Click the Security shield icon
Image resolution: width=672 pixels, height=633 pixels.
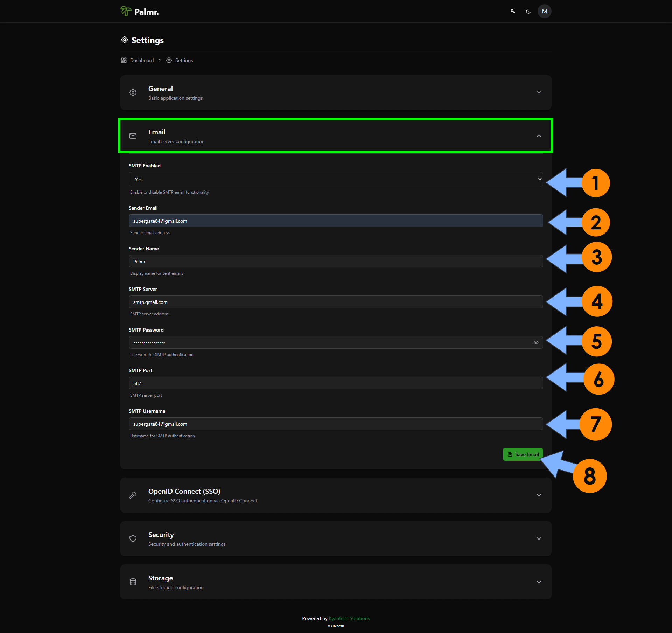133,538
